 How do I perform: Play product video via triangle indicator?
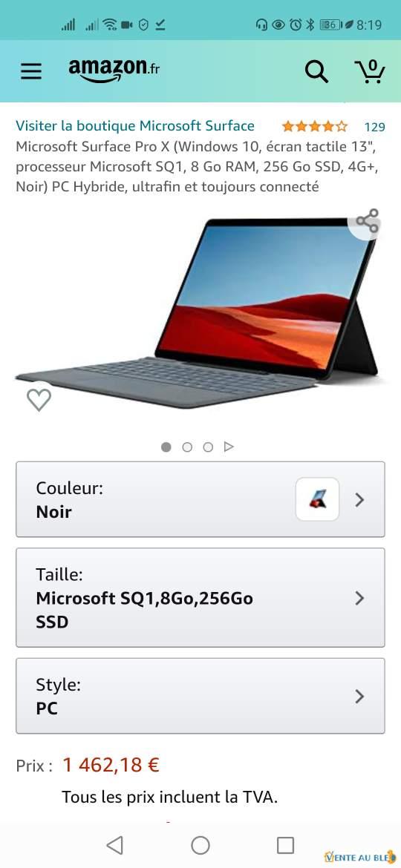(x=229, y=447)
